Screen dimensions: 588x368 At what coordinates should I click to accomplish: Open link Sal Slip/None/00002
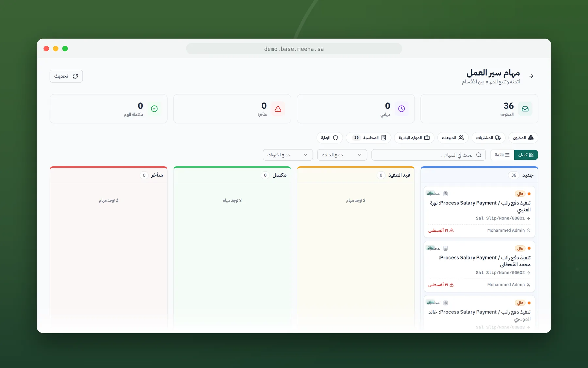[503, 273]
